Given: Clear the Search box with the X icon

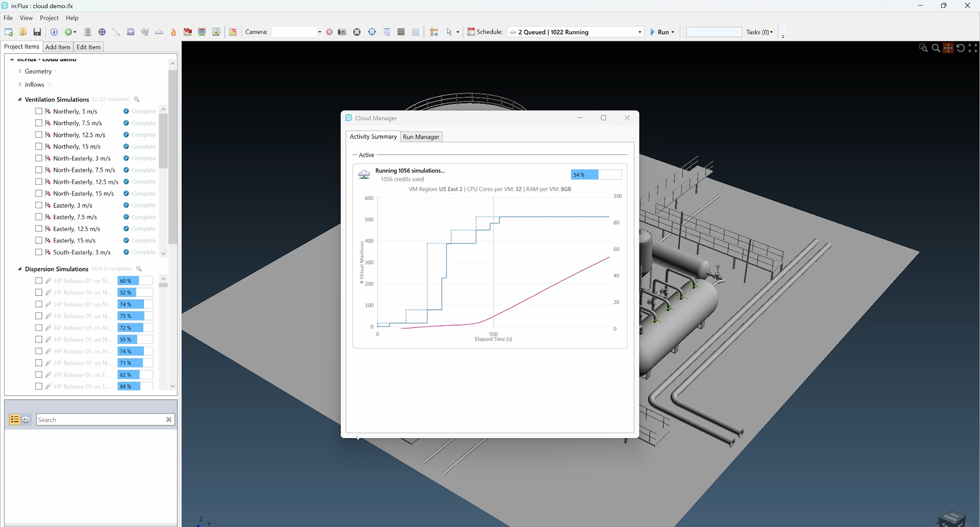Looking at the screenshot, I should (x=169, y=420).
